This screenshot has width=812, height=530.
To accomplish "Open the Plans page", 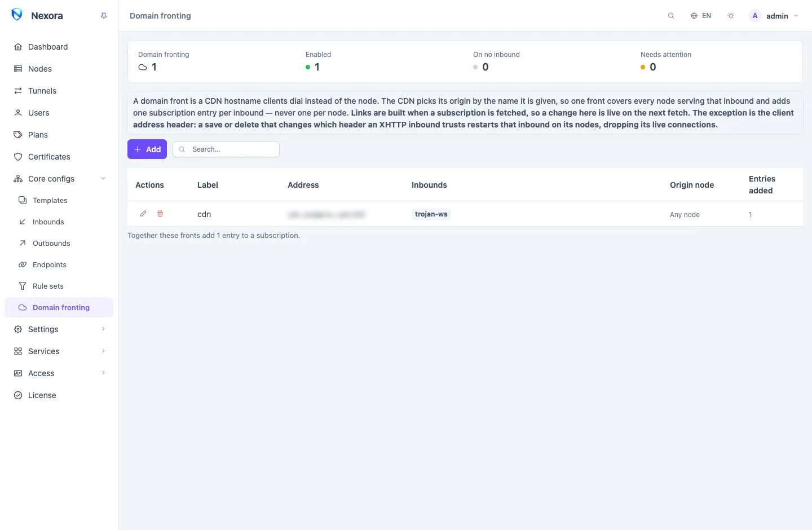I will tap(59, 135).
